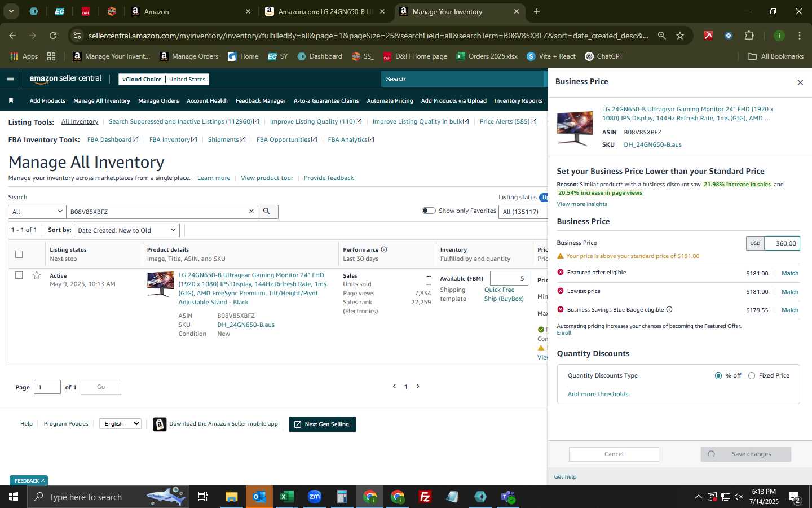Click the LG monitor thumbnail in the listing row

click(x=161, y=284)
